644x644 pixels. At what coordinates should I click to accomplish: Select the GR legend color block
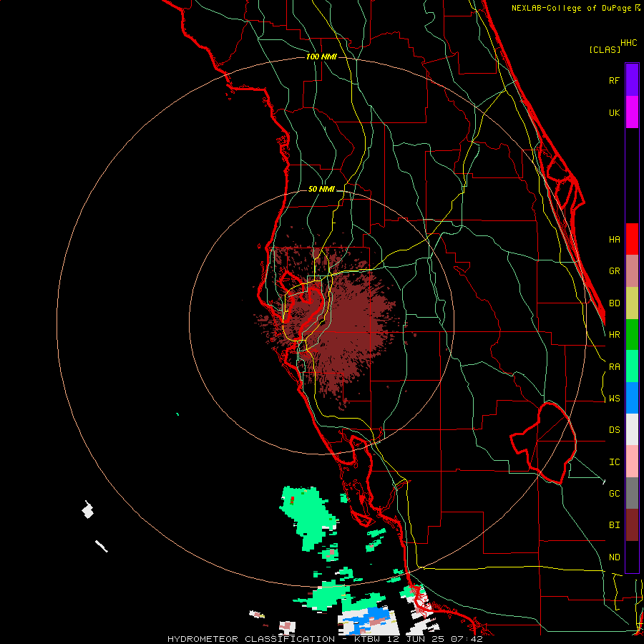632,271
